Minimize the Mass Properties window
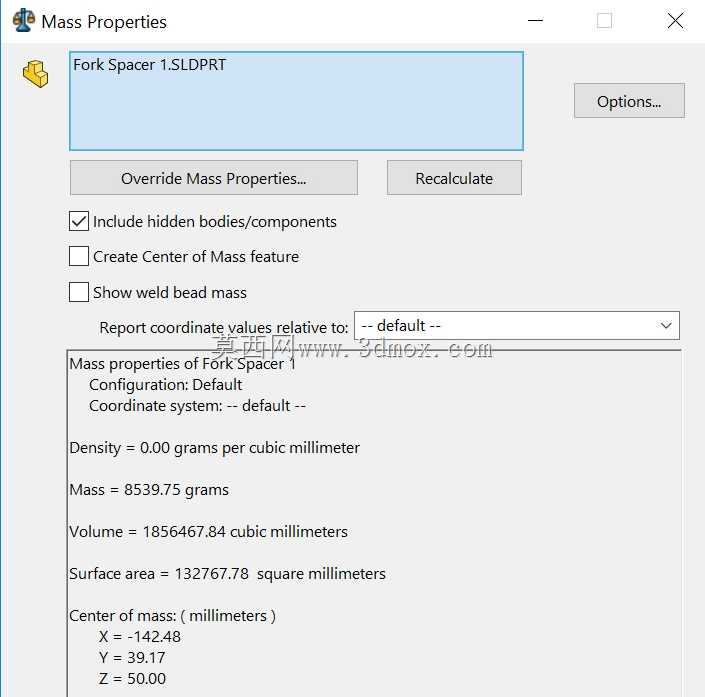This screenshot has height=697, width=705. (535, 21)
